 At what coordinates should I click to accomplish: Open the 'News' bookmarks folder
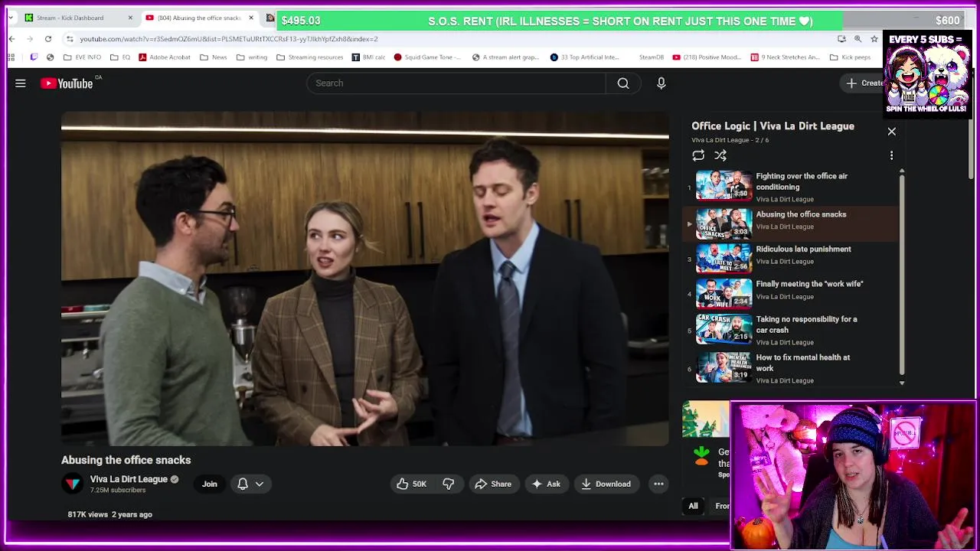pyautogui.click(x=214, y=57)
